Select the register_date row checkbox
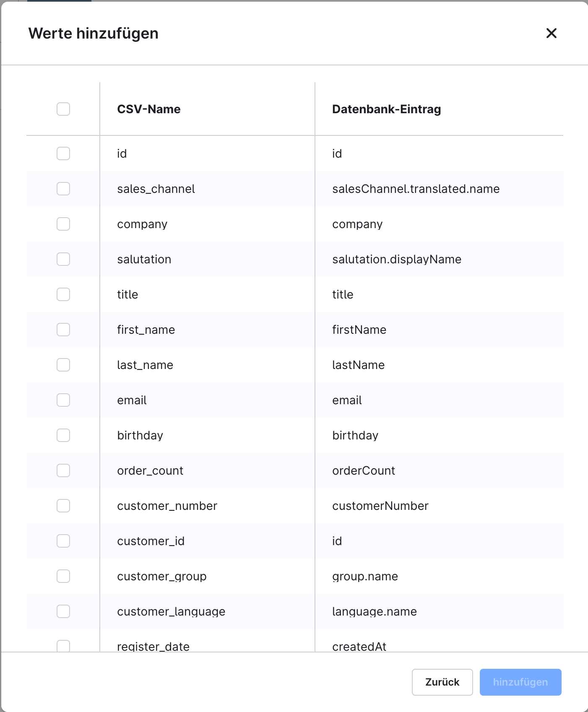 click(63, 646)
